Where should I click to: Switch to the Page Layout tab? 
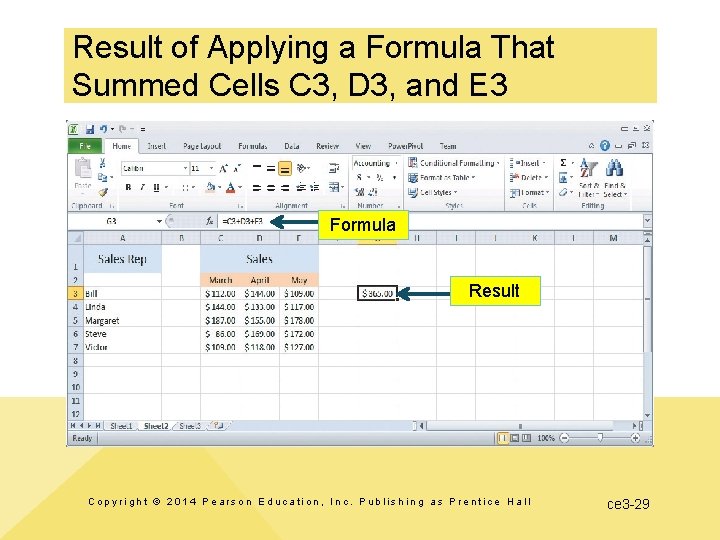click(202, 146)
